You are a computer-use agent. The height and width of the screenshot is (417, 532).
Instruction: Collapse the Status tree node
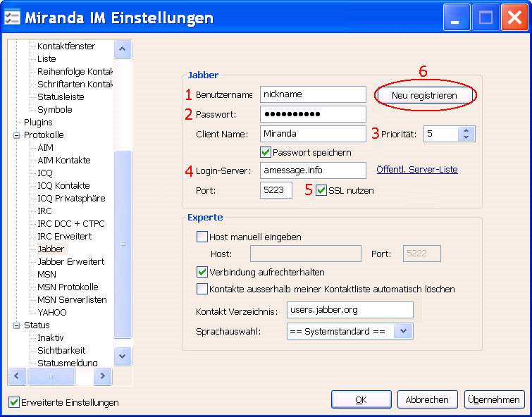point(17,325)
